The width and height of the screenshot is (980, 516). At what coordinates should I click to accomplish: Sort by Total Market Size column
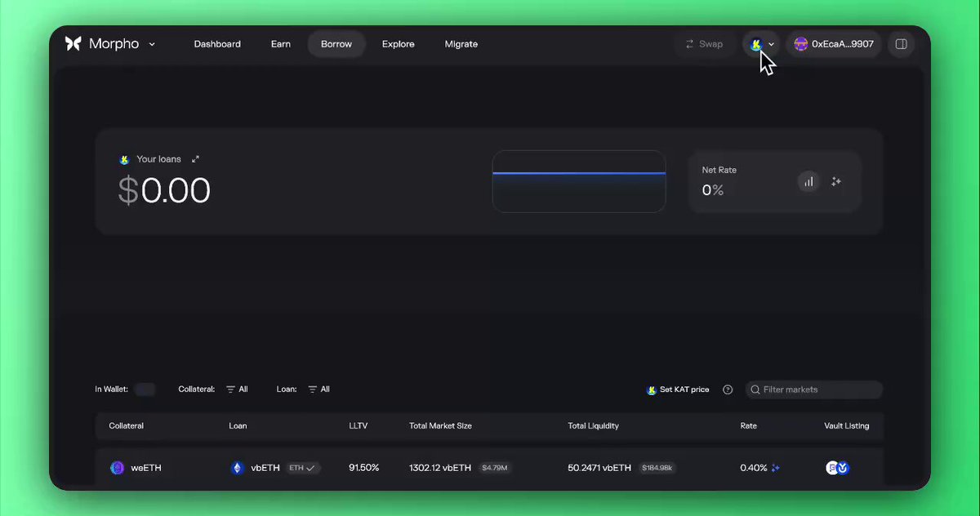(x=440, y=425)
